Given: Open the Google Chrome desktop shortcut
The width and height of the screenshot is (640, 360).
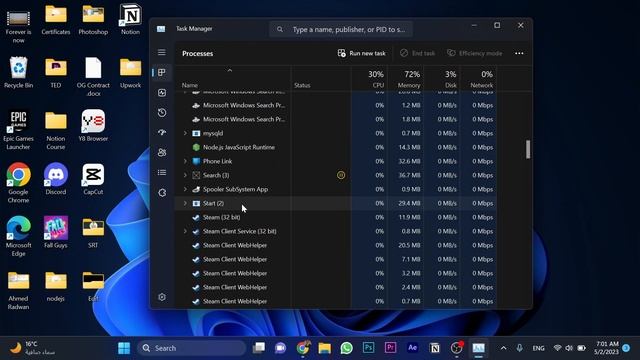Looking at the screenshot, I should click(x=18, y=183).
